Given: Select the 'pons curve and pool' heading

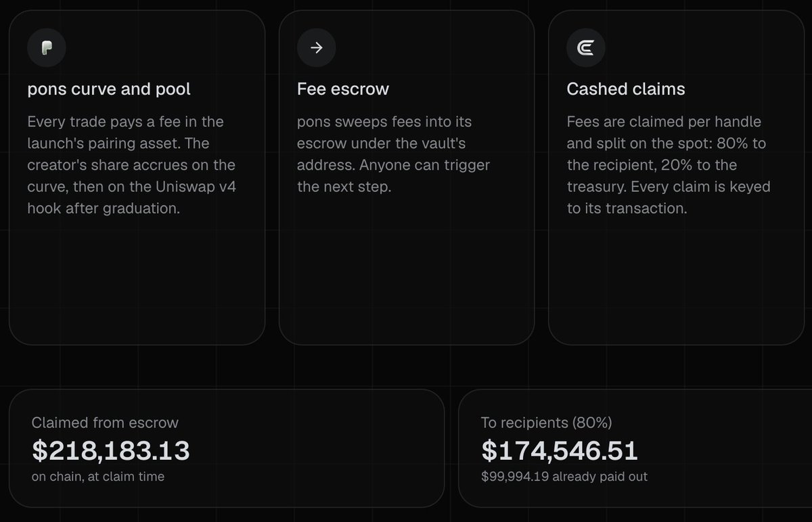Looking at the screenshot, I should pyautogui.click(x=109, y=89).
